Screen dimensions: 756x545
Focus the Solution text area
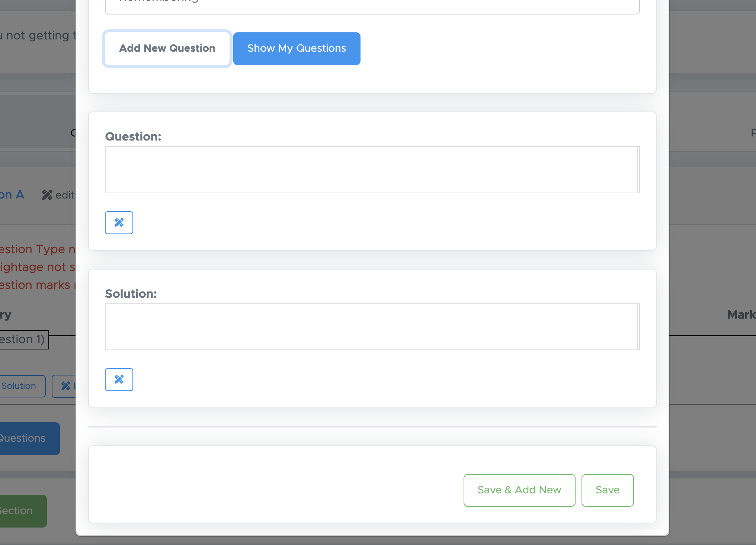click(371, 327)
